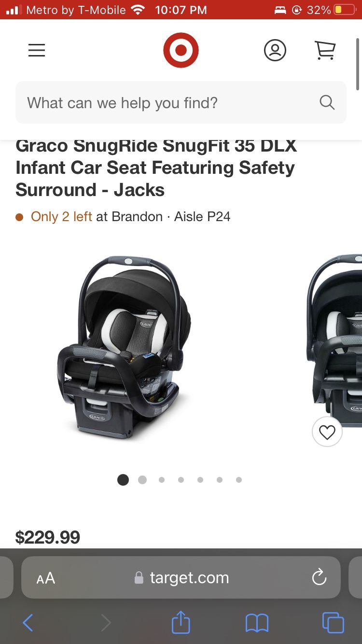
Task: Favorite the car seat with heart icon
Action: [x=327, y=432]
